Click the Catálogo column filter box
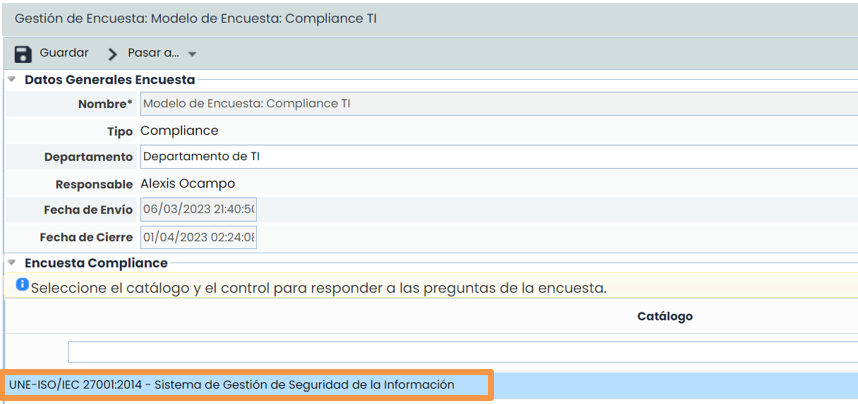Screen dimensions: 858x404 [460, 352]
